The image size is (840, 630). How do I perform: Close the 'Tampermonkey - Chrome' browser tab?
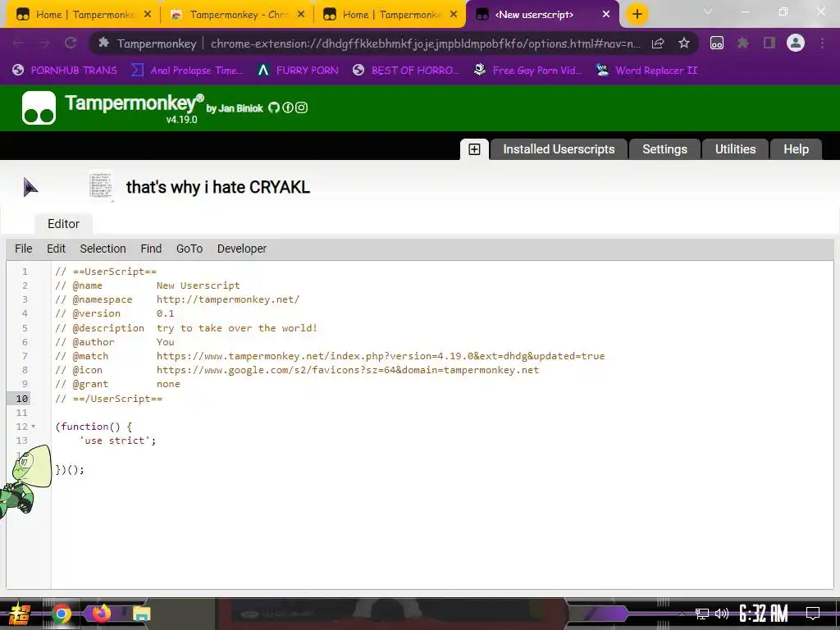(x=301, y=15)
